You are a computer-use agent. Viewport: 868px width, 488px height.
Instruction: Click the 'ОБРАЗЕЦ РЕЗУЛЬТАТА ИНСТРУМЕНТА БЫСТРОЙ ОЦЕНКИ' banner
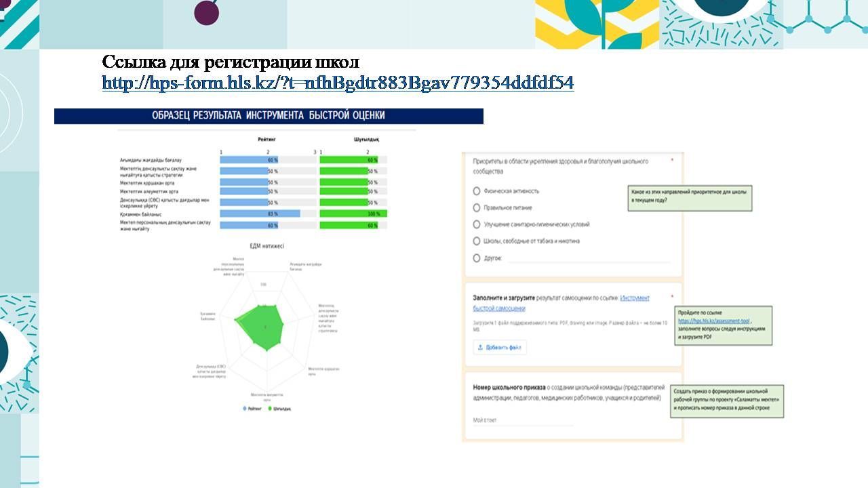(269, 116)
